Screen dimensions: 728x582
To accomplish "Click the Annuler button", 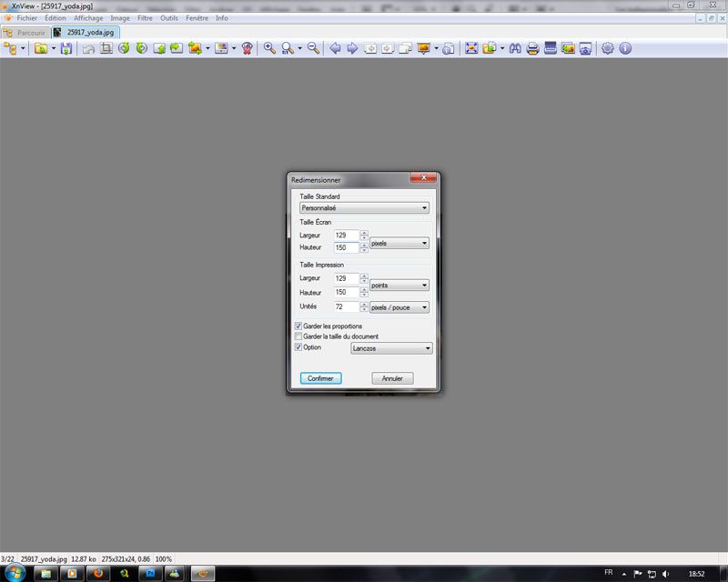I will tap(392, 378).
